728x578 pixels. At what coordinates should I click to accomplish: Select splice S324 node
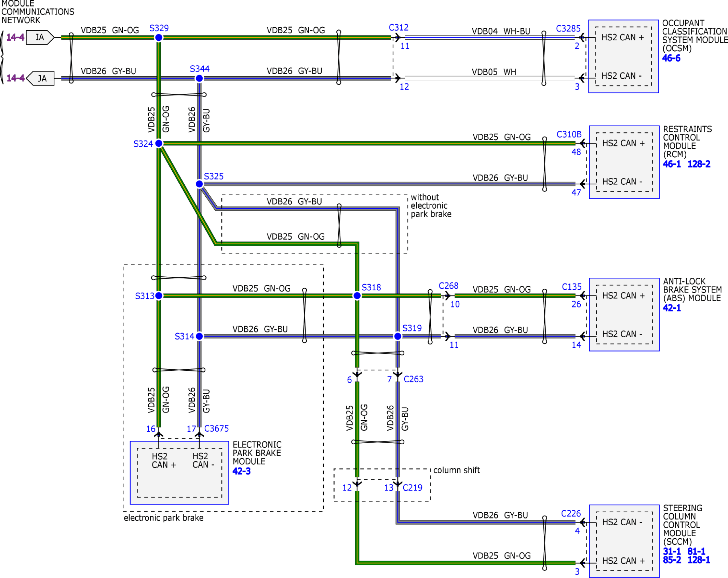[159, 143]
